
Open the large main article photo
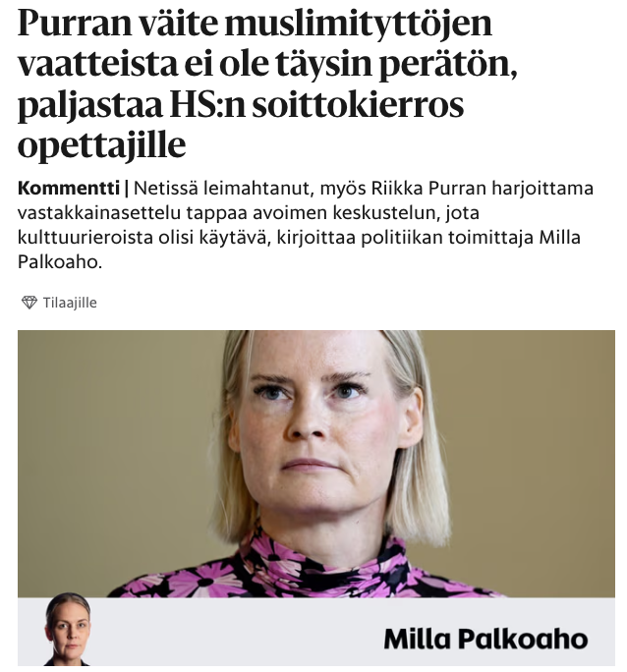315,464
